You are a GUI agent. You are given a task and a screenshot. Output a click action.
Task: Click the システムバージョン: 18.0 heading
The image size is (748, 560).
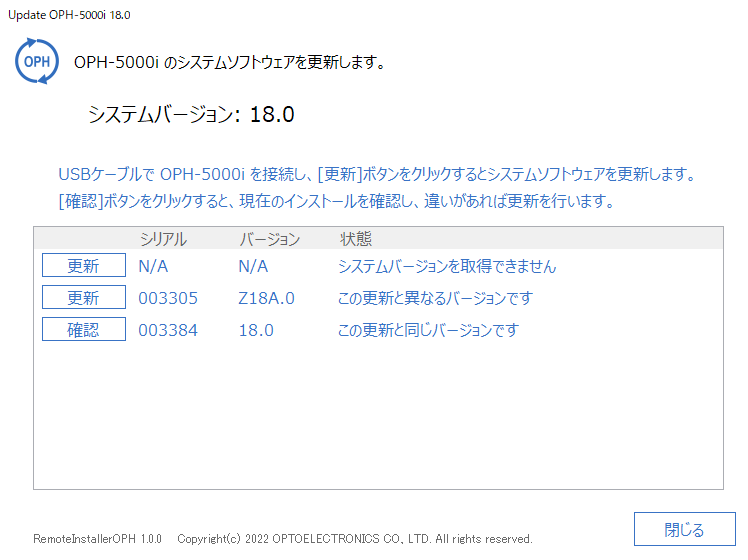click(x=191, y=114)
